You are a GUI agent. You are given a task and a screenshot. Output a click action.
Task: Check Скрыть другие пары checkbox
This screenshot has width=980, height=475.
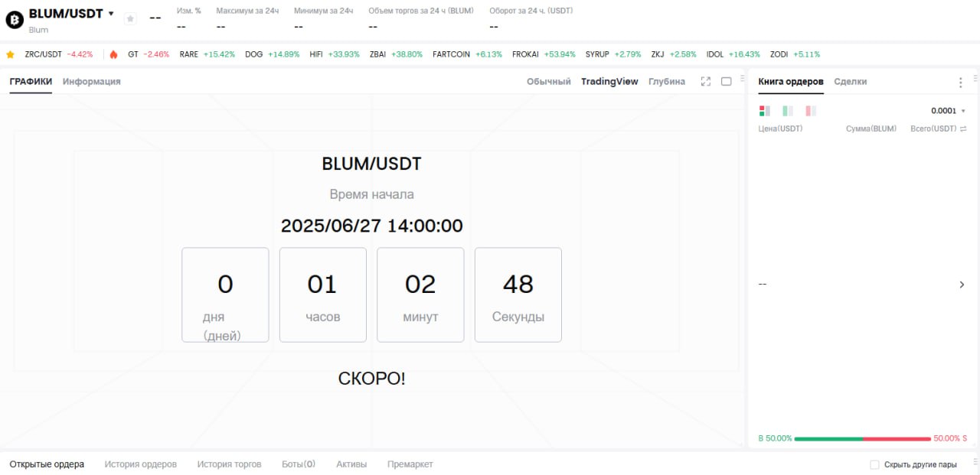click(875, 464)
